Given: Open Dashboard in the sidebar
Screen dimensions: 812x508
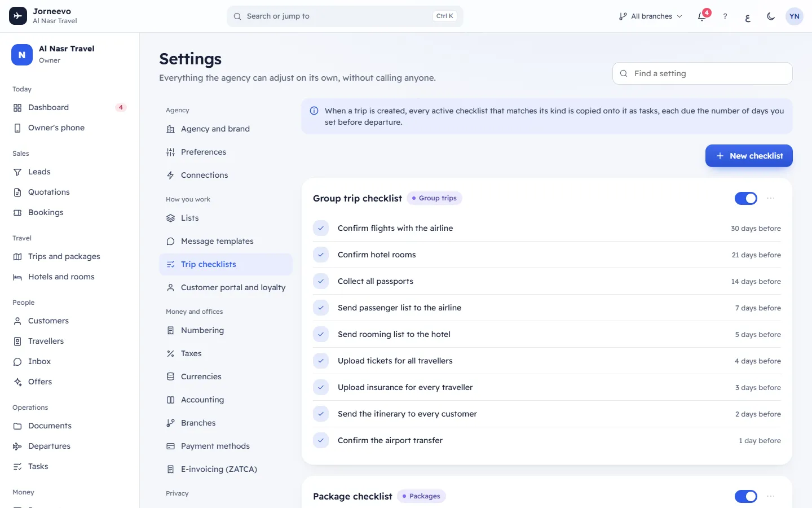Looking at the screenshot, I should pyautogui.click(x=69, y=107).
